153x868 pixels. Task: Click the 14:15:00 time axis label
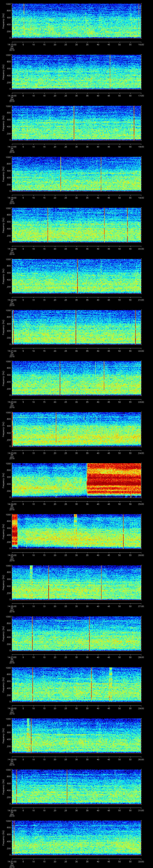(12, 44)
